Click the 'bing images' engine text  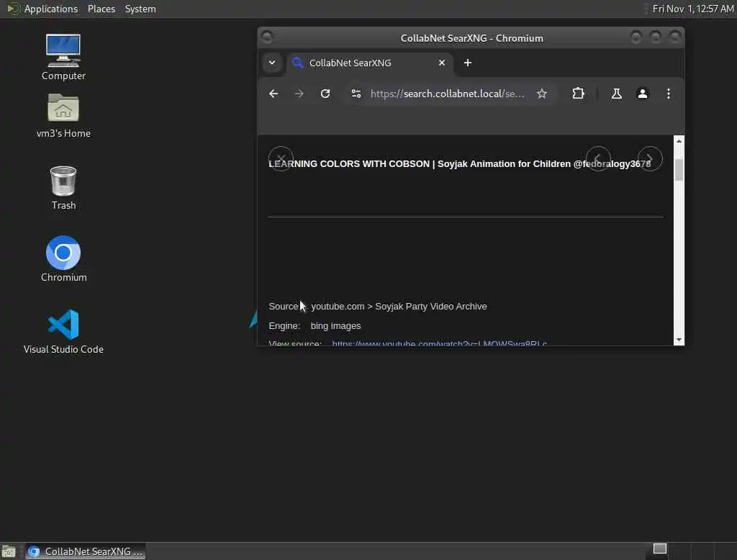click(x=335, y=326)
